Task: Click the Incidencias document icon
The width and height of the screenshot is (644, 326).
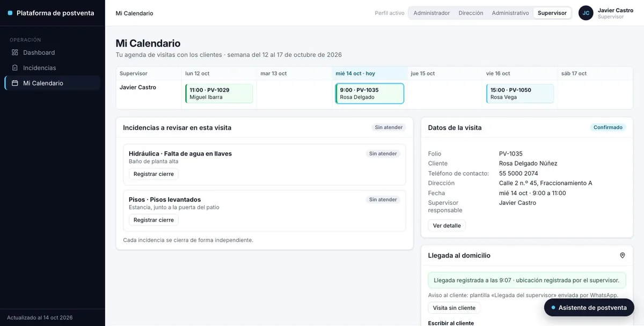Action: [x=15, y=68]
